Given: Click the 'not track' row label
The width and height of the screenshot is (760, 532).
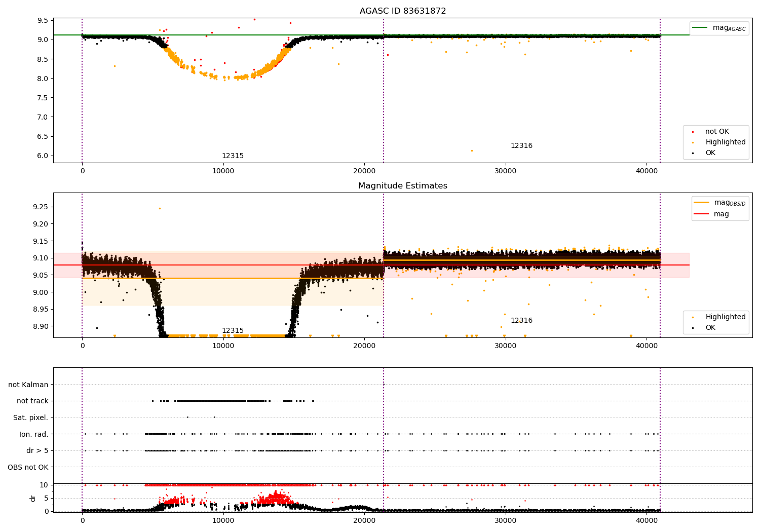Looking at the screenshot, I should click(x=32, y=401).
